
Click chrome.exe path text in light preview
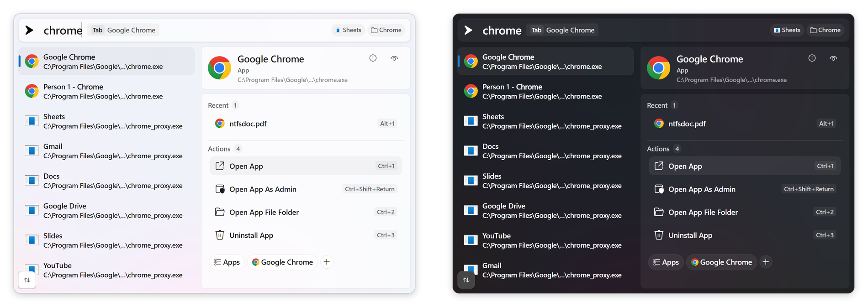(292, 80)
